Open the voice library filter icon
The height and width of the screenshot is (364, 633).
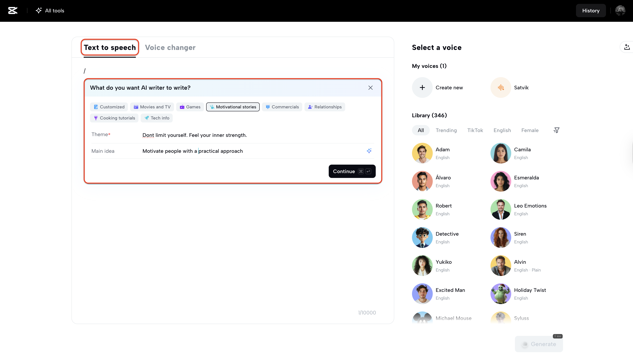(x=557, y=130)
